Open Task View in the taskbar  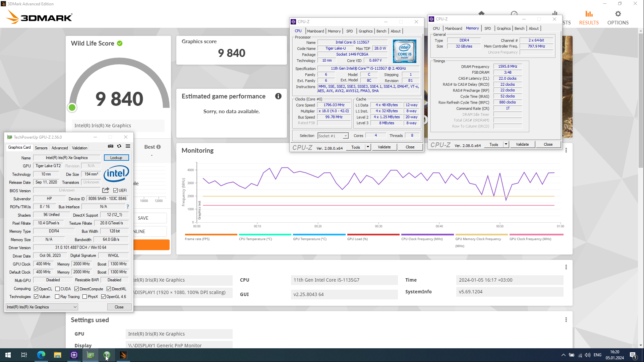pyautogui.click(x=24, y=355)
